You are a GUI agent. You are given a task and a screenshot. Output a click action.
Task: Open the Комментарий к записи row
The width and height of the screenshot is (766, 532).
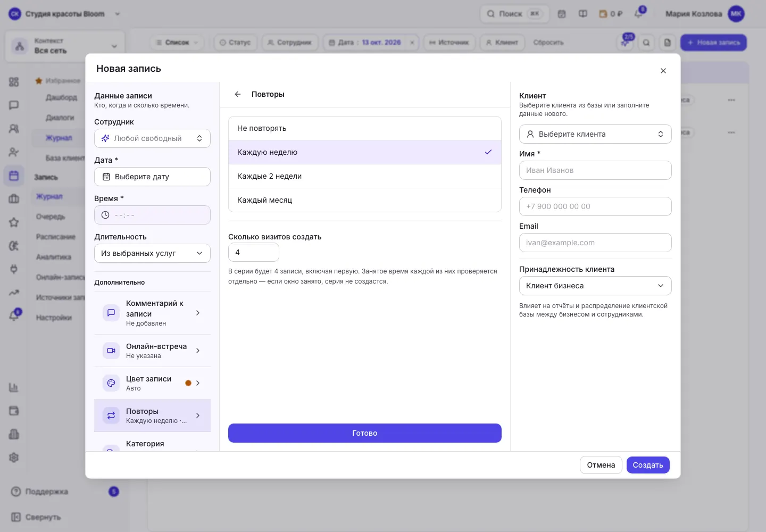(152, 313)
